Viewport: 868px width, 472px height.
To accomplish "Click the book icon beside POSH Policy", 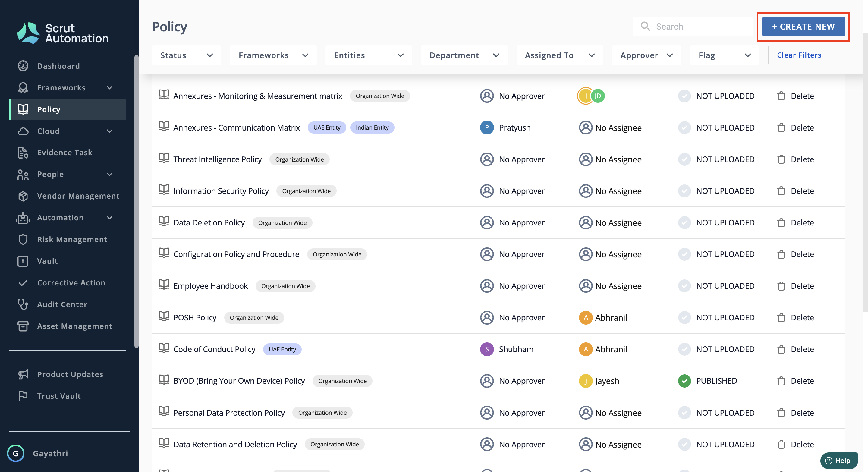I will tap(164, 316).
